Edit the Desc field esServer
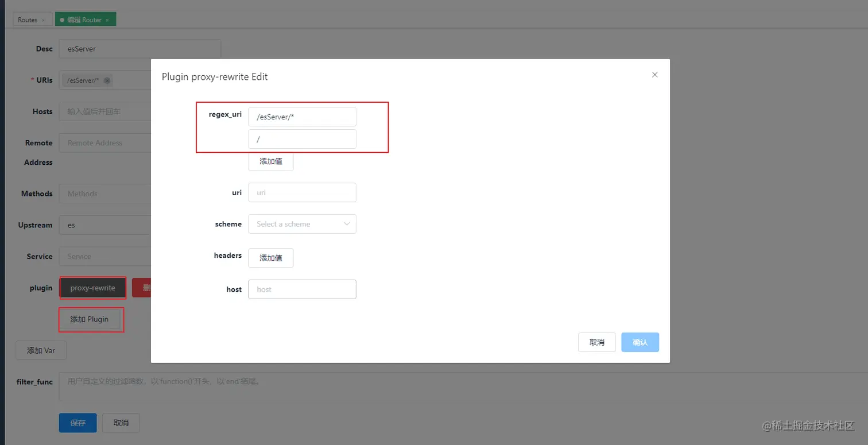 [140, 49]
